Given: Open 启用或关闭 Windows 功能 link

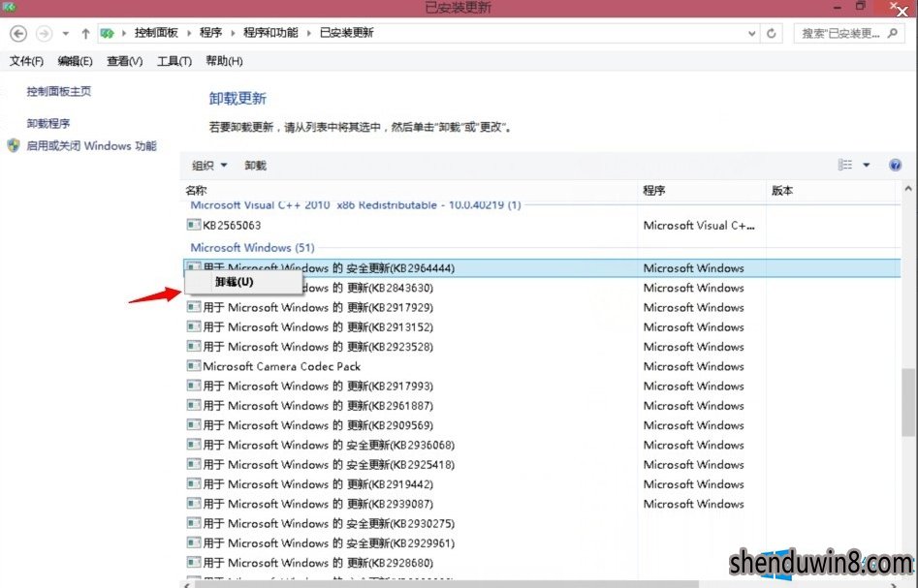Looking at the screenshot, I should click(91, 145).
